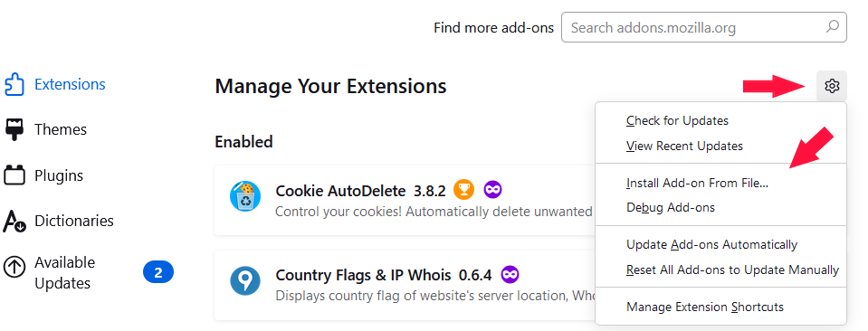Click the Dictionaries letter icon
The width and height of the screenshot is (868, 331).
click(x=14, y=221)
